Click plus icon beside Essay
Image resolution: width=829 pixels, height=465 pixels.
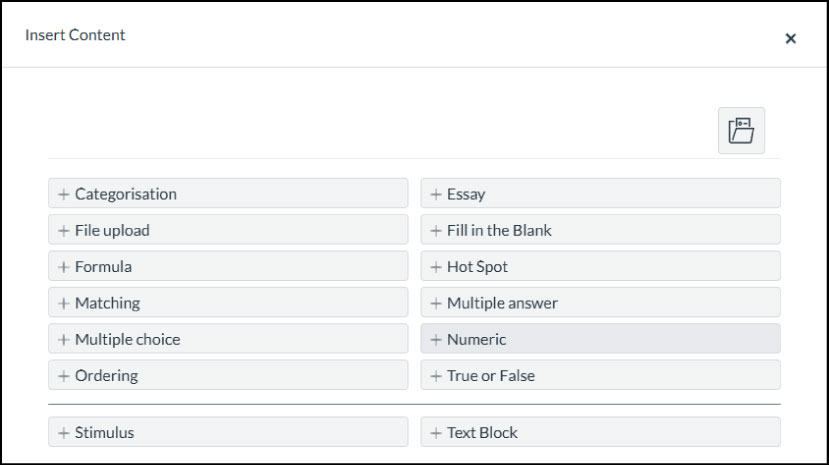point(436,194)
